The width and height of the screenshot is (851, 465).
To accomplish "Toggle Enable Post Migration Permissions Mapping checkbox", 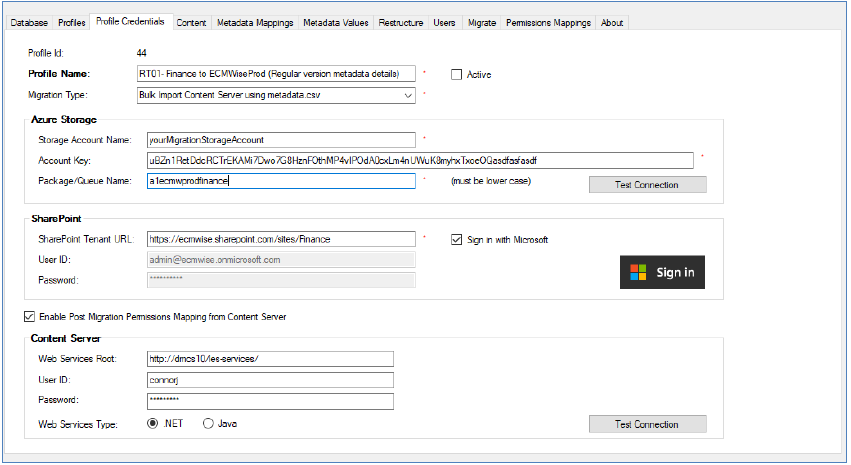I will coord(28,317).
